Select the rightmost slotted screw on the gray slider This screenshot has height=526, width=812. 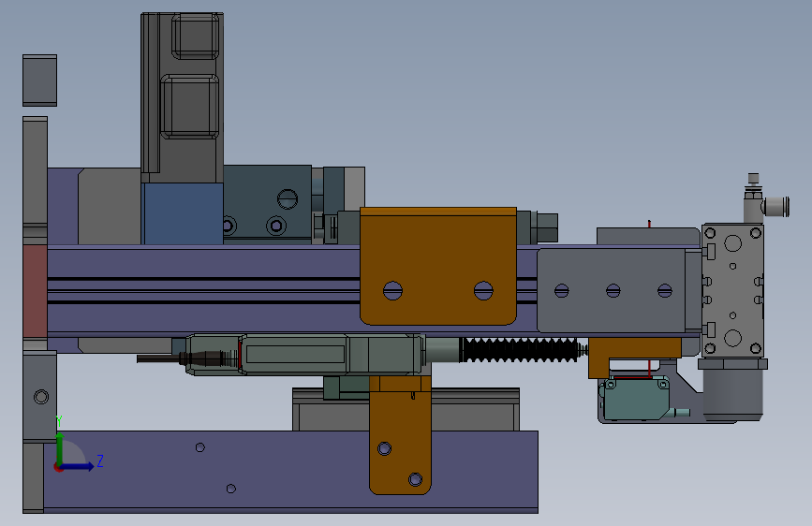point(665,290)
